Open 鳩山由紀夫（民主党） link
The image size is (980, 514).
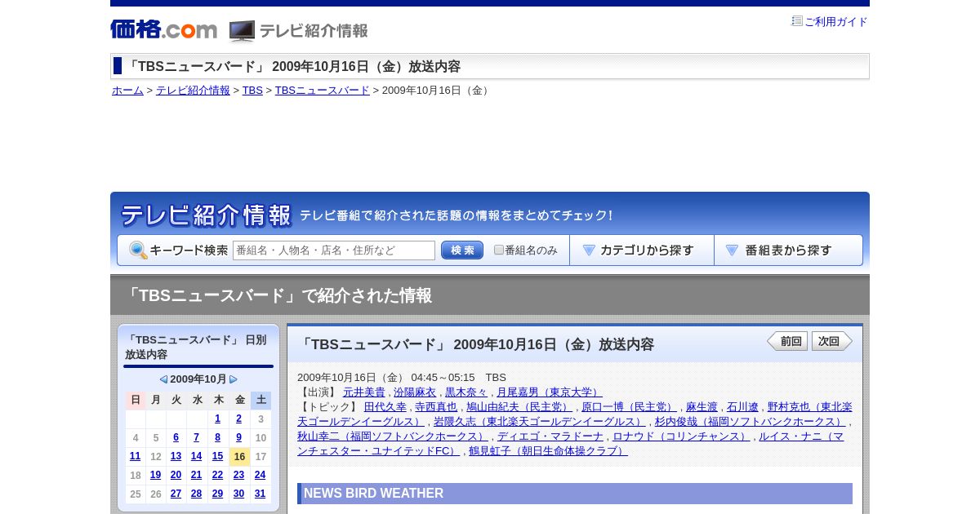[x=519, y=407]
